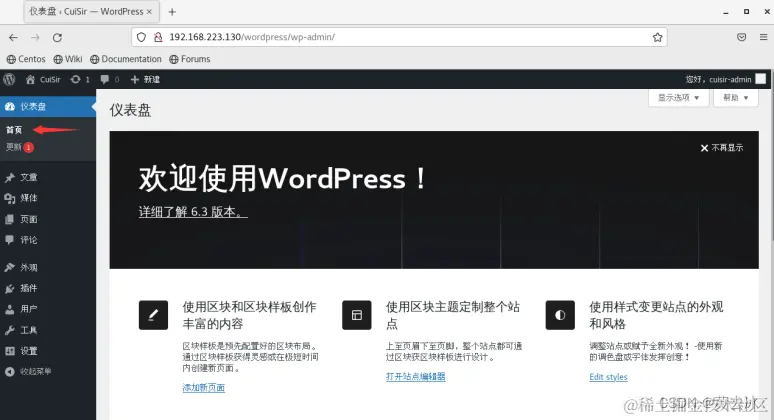
Task: Bookmark this page with the star icon
Action: point(658,37)
